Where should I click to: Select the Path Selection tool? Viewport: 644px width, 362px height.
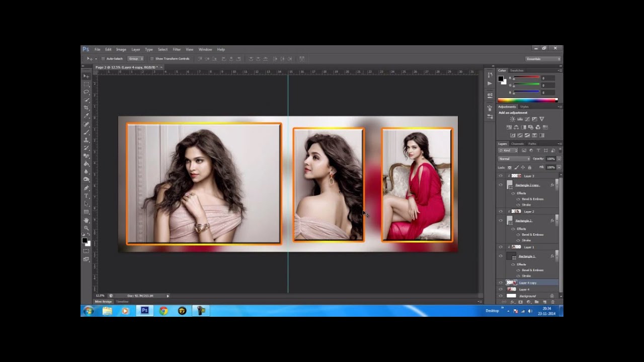[86, 204]
